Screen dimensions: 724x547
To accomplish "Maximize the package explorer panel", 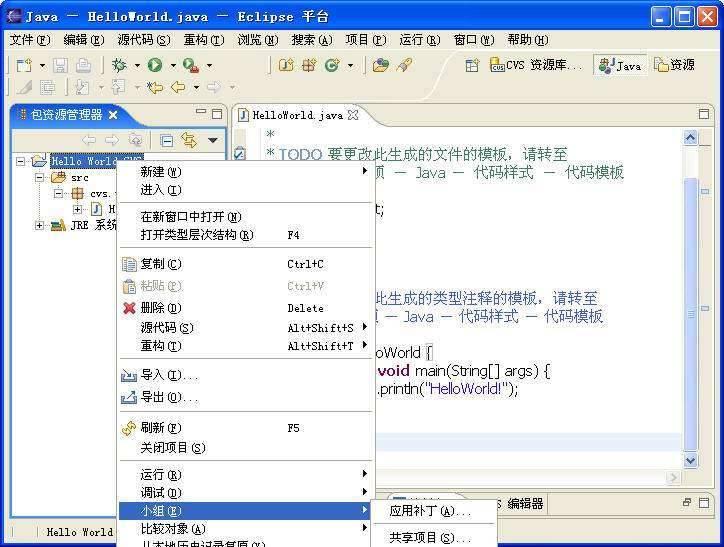I will pos(217,114).
